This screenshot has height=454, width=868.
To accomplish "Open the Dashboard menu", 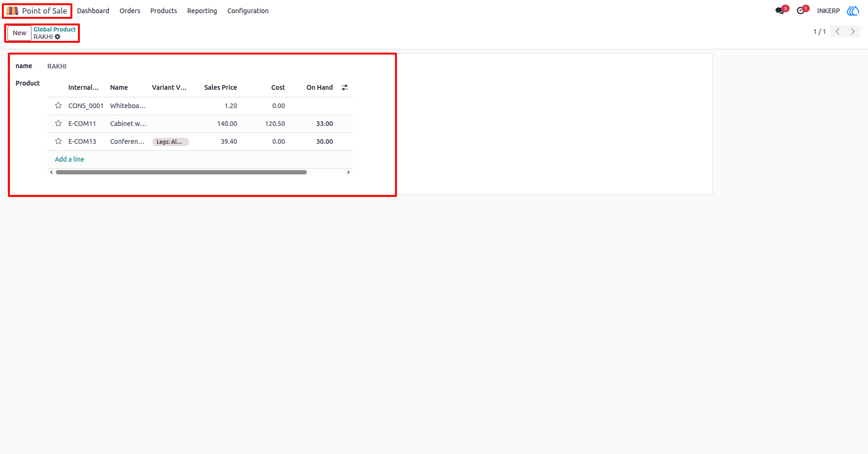I will pos(93,11).
